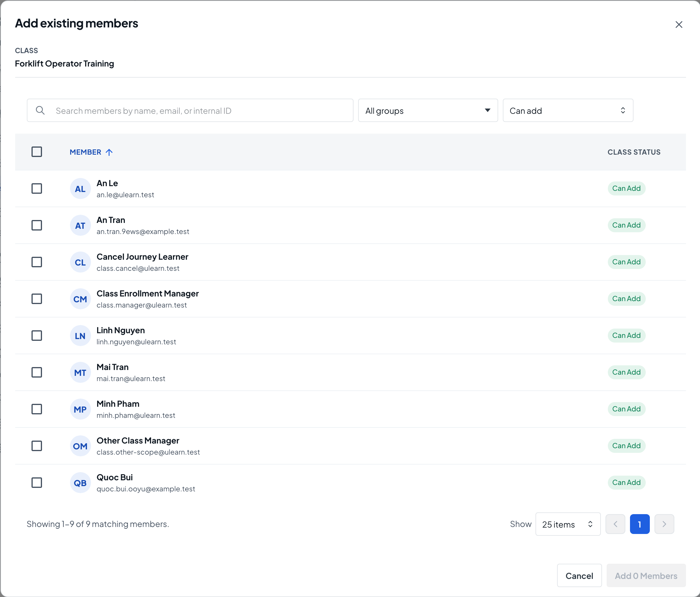Screen dimensions: 700x597
Task: Check the box for An Le
Action: (x=37, y=188)
